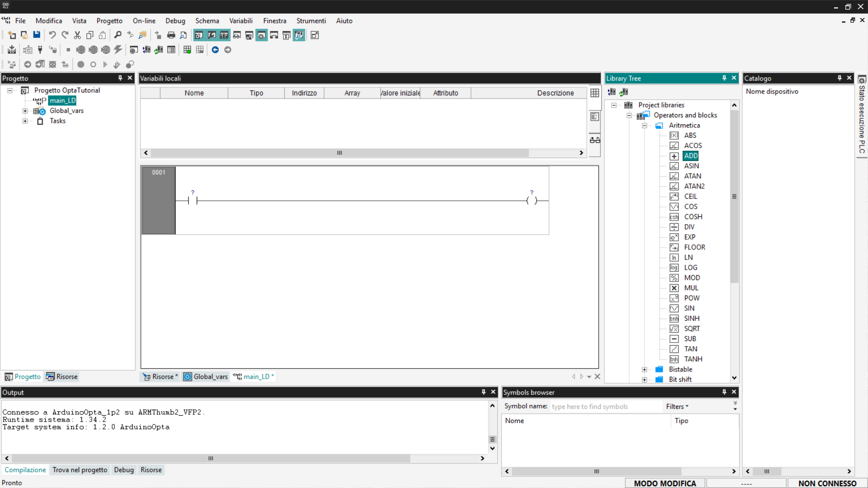Click the Find magnifier icon
Image resolution: width=868 pixels, height=488 pixels.
coord(118,35)
